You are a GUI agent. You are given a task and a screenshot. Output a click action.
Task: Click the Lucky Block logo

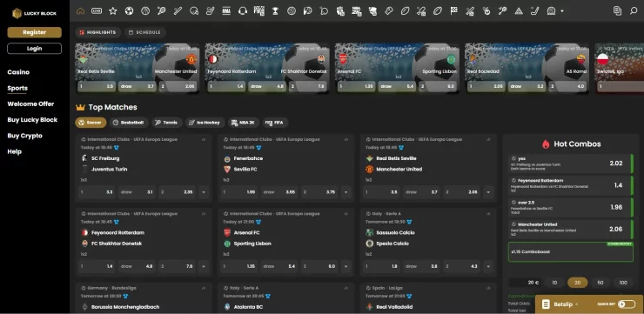(35, 14)
